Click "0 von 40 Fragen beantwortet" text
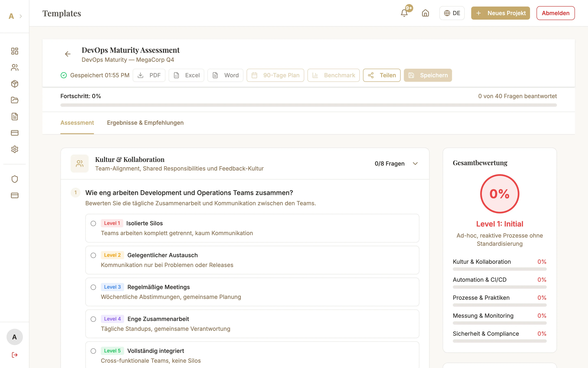 (x=518, y=96)
